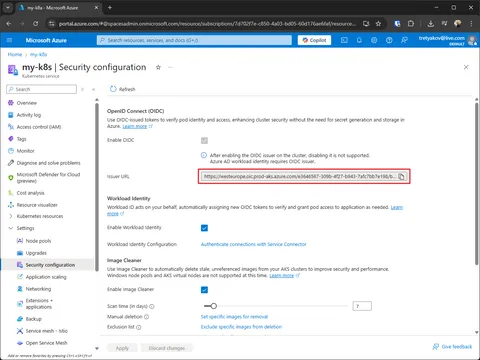The image size is (480, 360).
Task: Open the browser tab list dropdown
Action: [7, 7]
